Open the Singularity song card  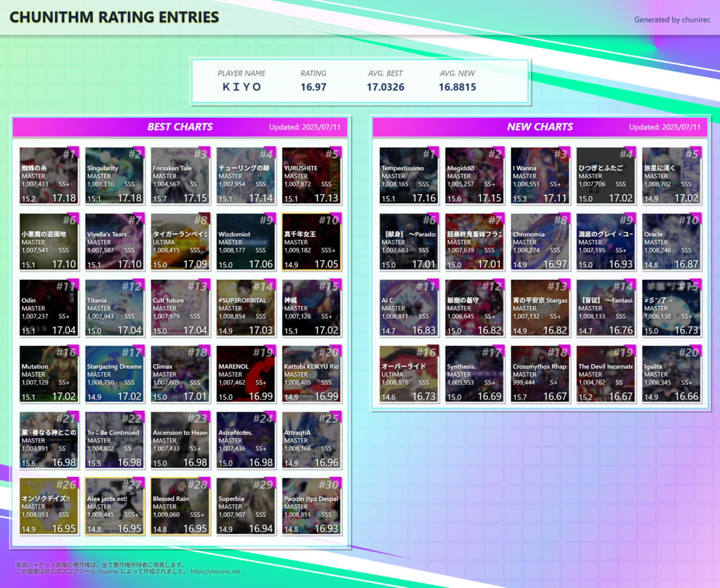(114, 176)
